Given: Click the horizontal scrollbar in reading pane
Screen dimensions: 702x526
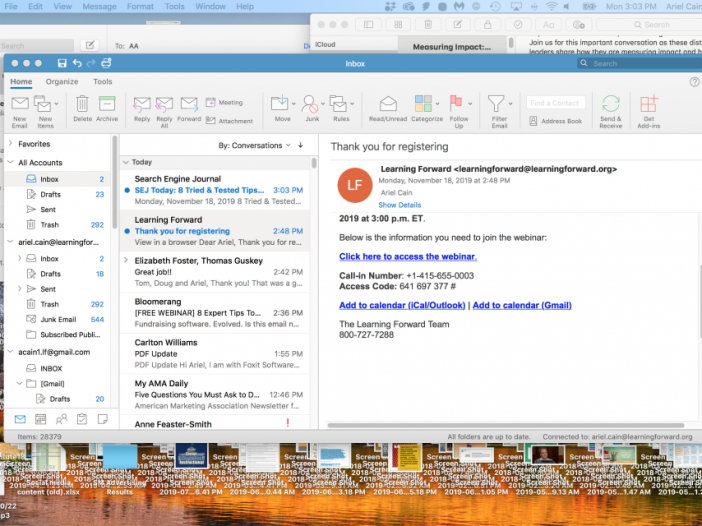Looking at the screenshot, I should tap(506, 425).
